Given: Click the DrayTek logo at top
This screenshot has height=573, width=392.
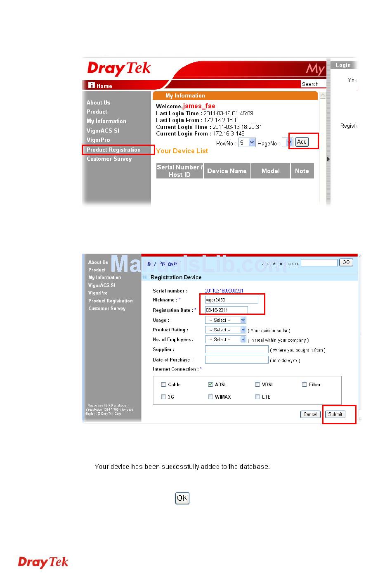Looking at the screenshot, I should pos(119,69).
